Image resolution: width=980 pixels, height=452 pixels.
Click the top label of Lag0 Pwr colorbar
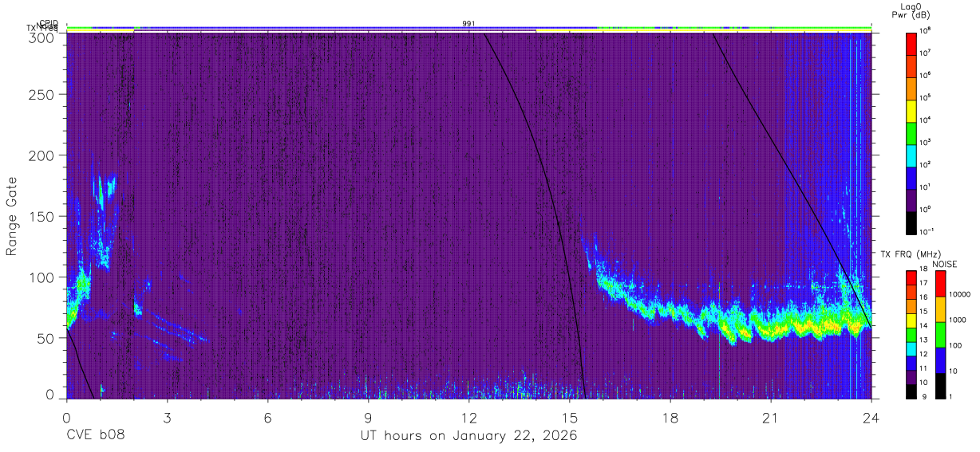925,29
